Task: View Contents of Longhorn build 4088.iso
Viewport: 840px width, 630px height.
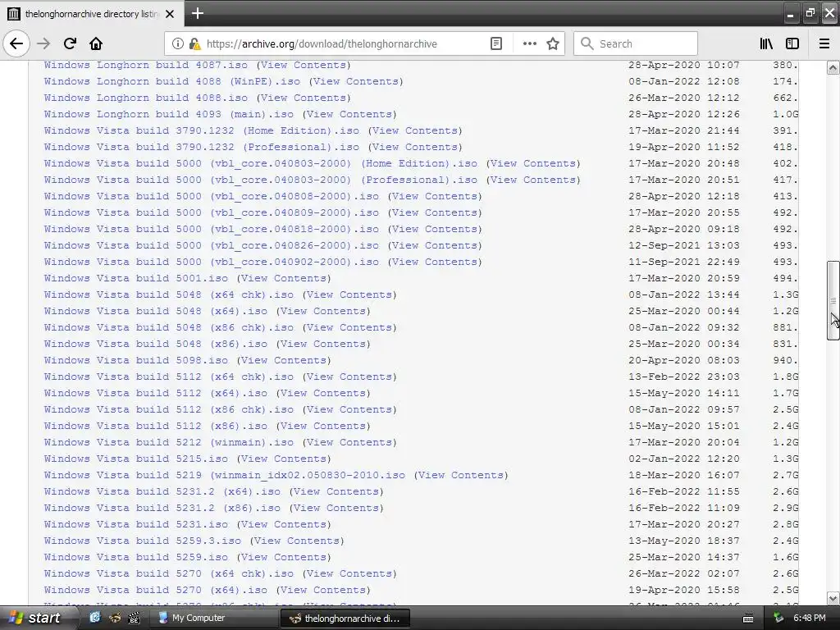Action: point(304,98)
